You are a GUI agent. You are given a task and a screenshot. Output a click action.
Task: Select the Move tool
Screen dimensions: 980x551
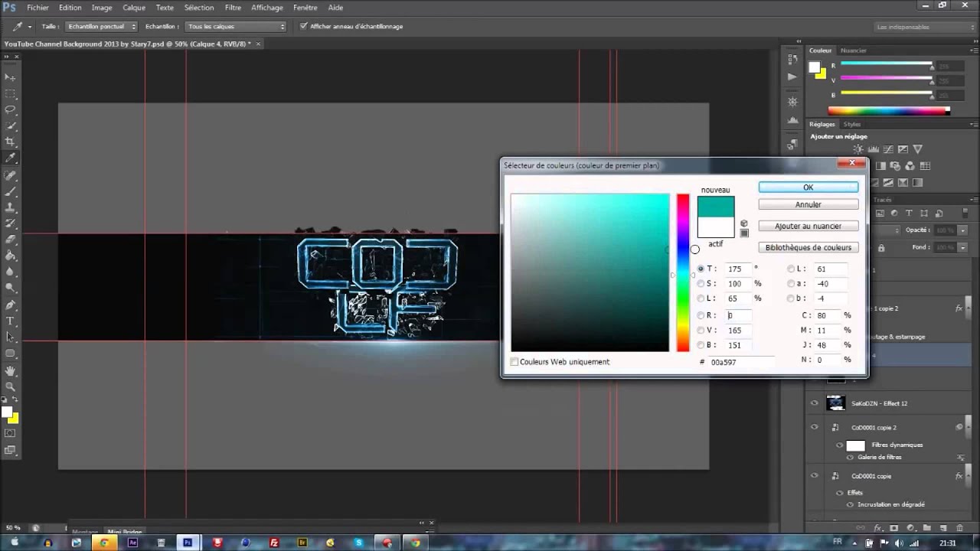click(11, 77)
